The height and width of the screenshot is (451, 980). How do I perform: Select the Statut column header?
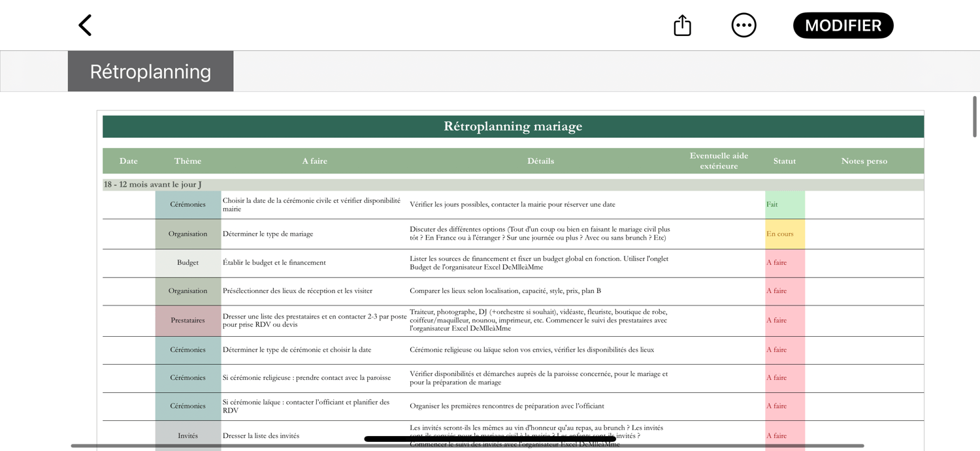pyautogui.click(x=785, y=161)
